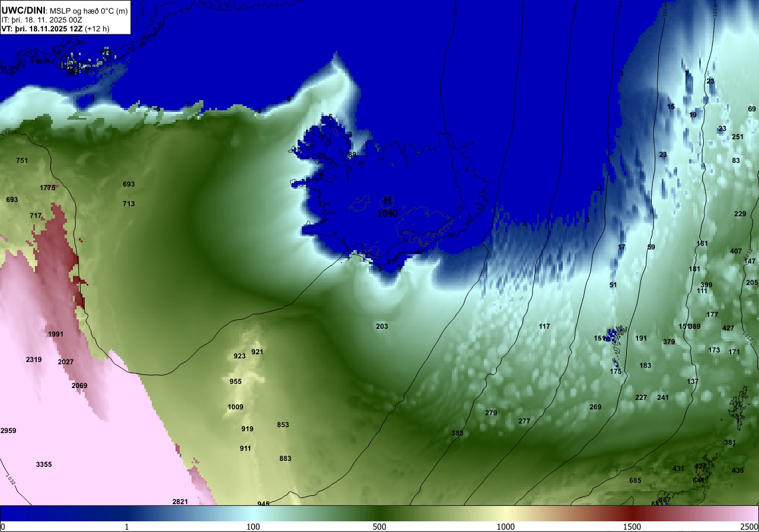Click the value '251' on the map
The height and width of the screenshot is (532, 759).
(x=738, y=137)
